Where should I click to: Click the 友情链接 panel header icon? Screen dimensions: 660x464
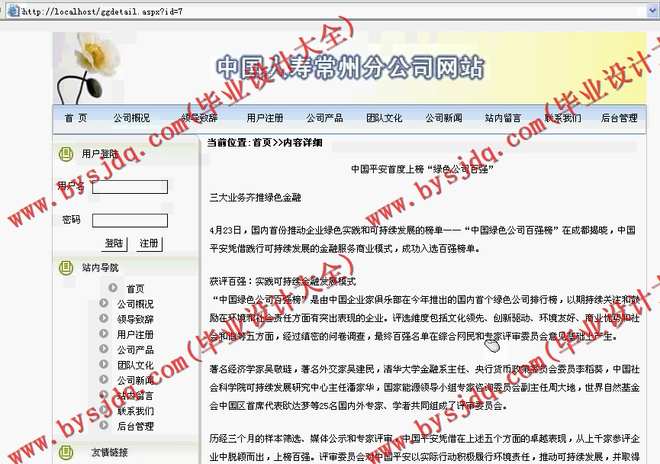[64, 452]
